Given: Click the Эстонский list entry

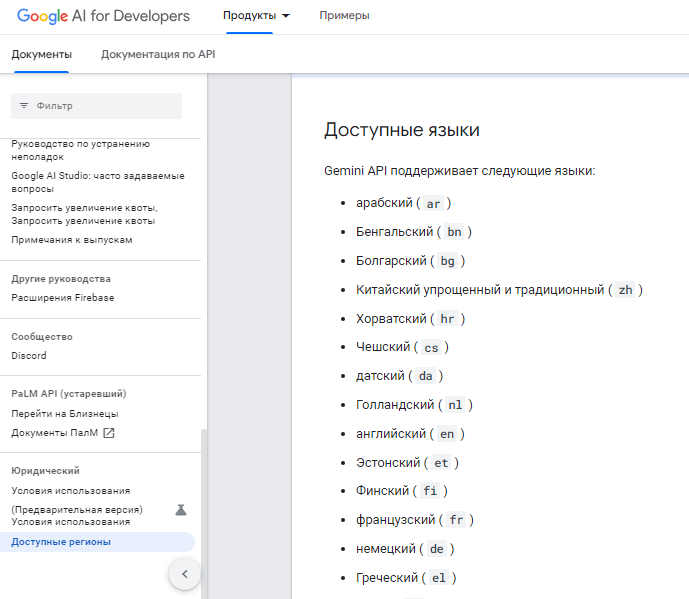Looking at the screenshot, I should coord(407,463).
